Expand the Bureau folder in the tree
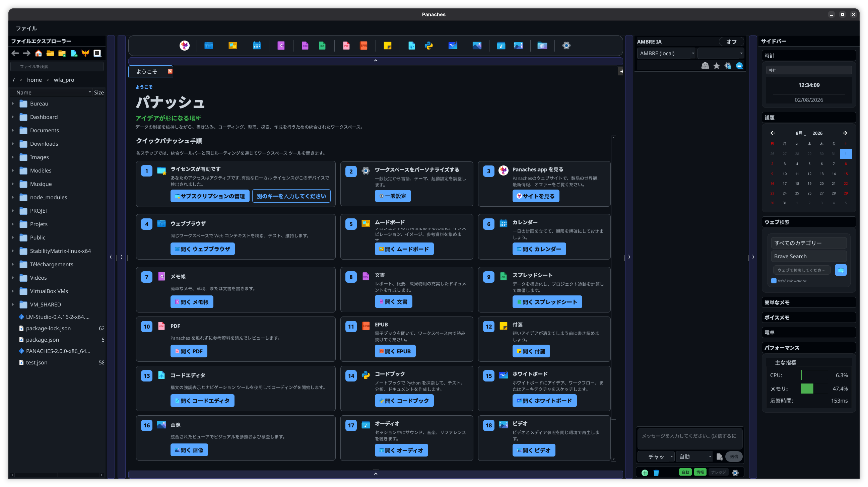Image resolution: width=868 pixels, height=487 pixels. pos(13,103)
